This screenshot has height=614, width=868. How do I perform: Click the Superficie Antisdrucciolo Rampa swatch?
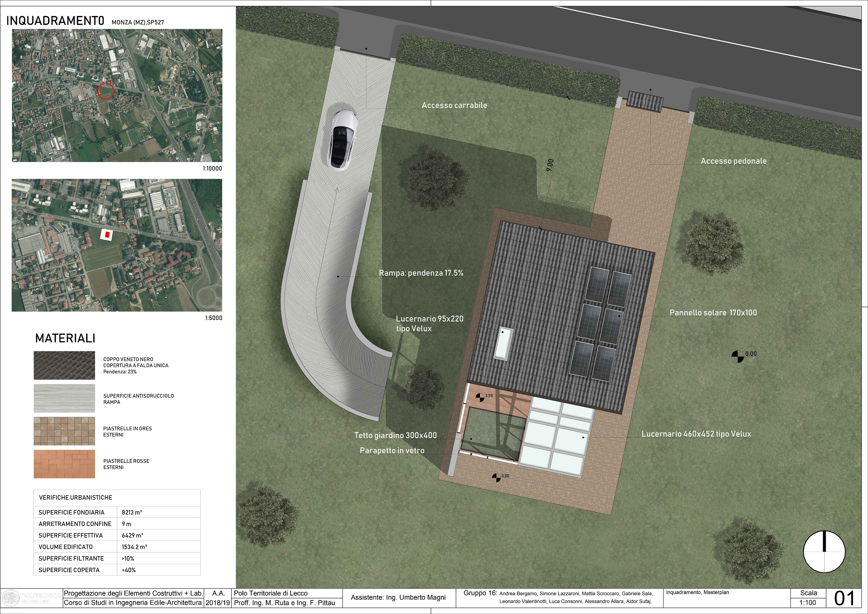click(x=64, y=398)
